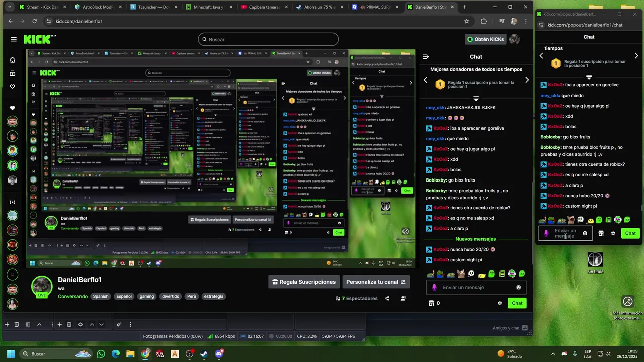644x362 pixels.
Task: Open the shop icon beside 0 in main chat
Action: 431,303
